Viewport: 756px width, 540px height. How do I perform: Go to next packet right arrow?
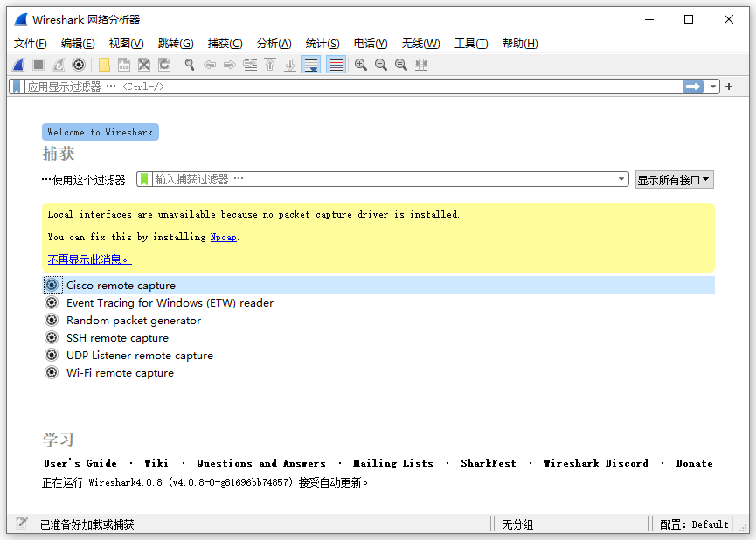click(x=230, y=65)
